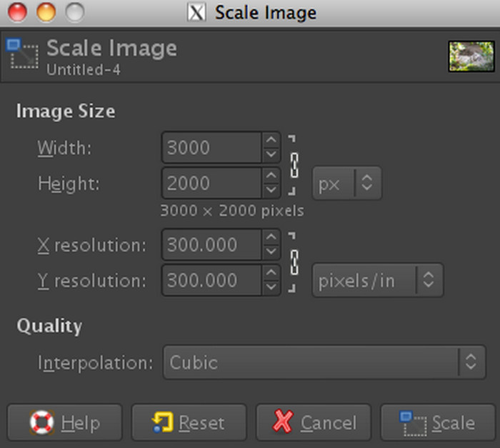Apply scaling with the Scale button
The height and width of the screenshot is (448, 500).
pos(437,423)
